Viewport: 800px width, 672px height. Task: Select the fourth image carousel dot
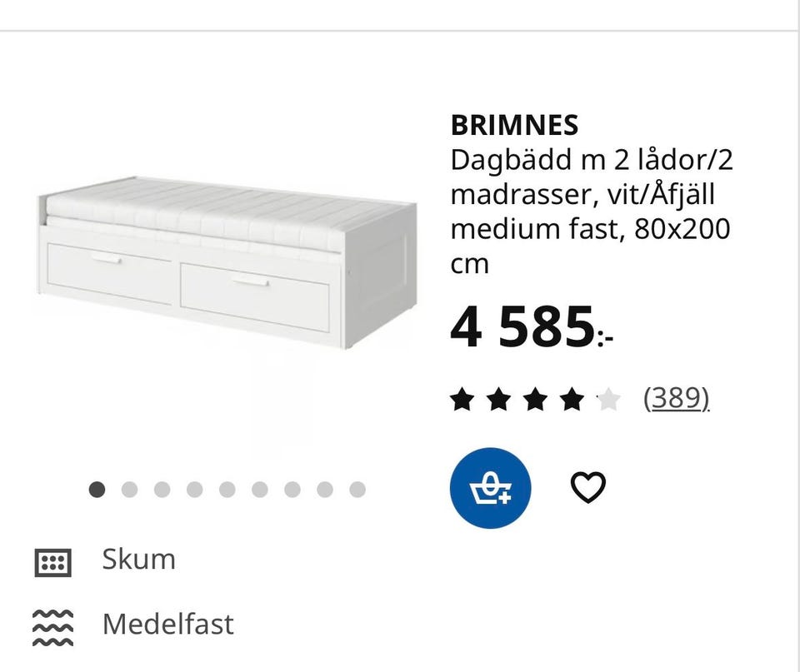tap(195, 490)
